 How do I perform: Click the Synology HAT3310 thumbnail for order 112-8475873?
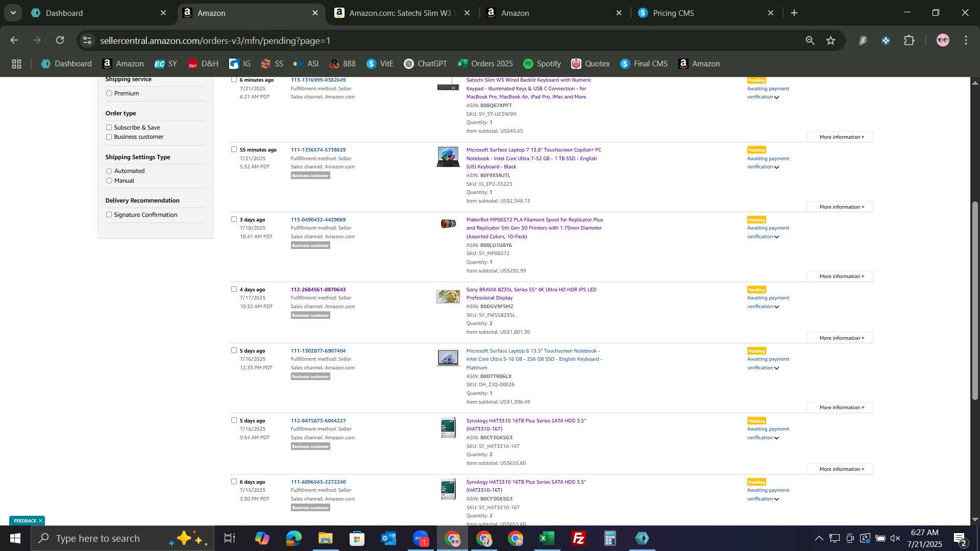pyautogui.click(x=448, y=428)
